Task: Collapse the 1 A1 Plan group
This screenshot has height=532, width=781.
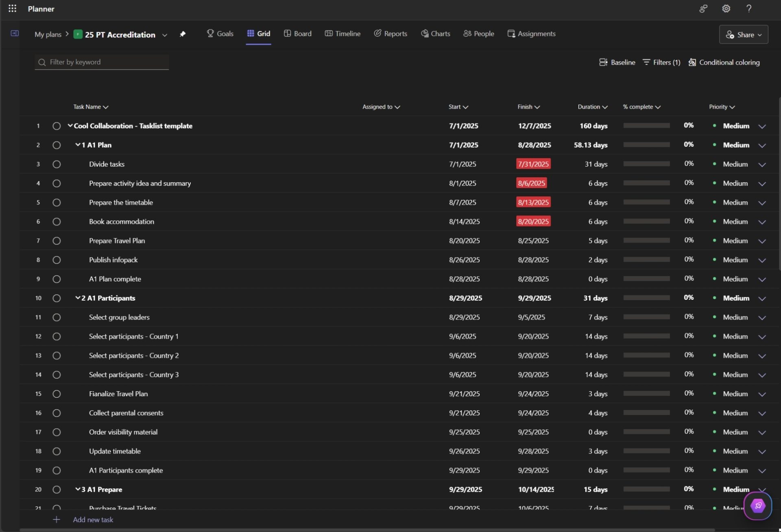Action: coord(78,145)
